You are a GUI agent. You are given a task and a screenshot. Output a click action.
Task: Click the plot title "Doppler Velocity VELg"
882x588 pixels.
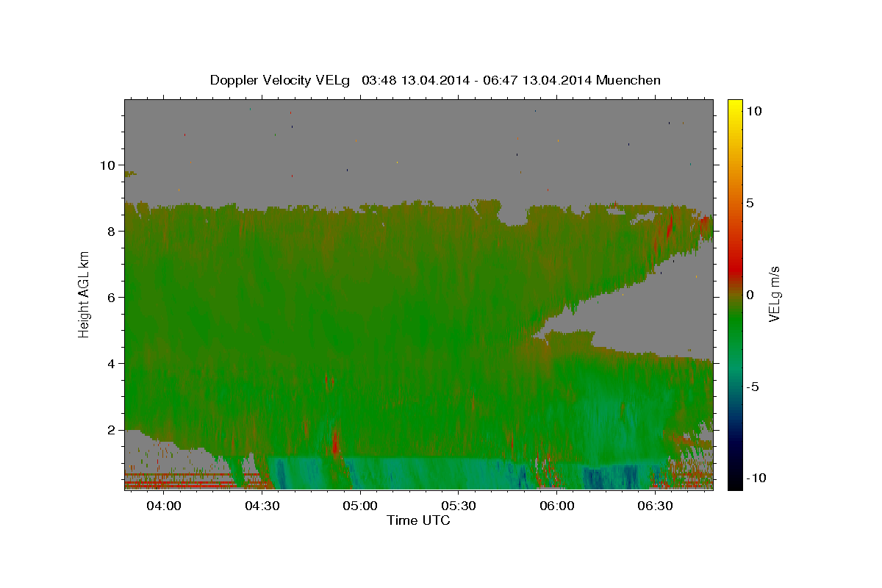click(282, 80)
